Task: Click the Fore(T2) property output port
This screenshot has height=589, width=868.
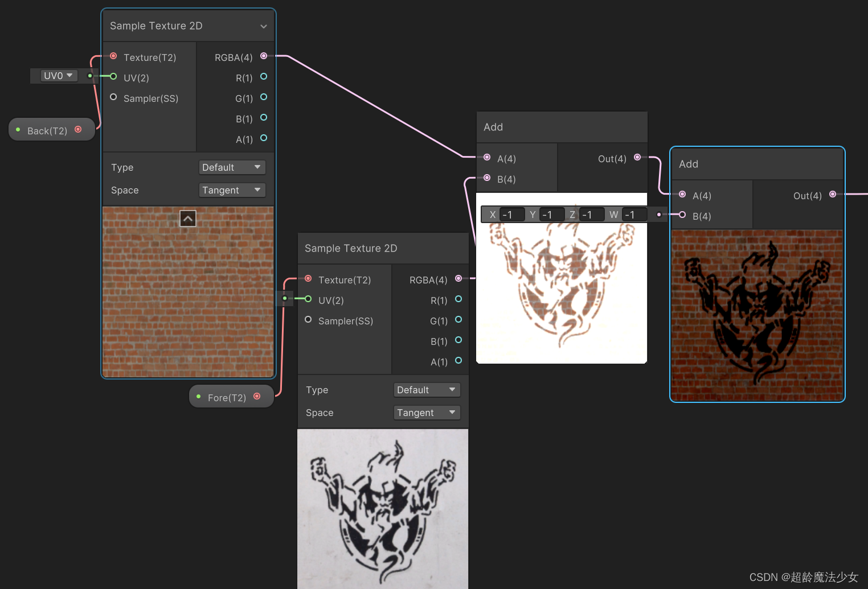Action: [257, 396]
